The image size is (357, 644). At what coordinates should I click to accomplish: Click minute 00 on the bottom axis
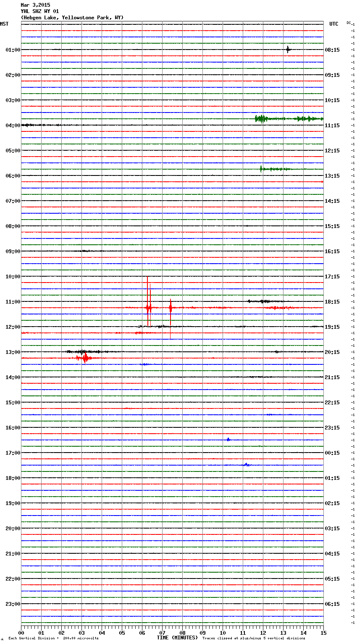[x=21, y=633]
